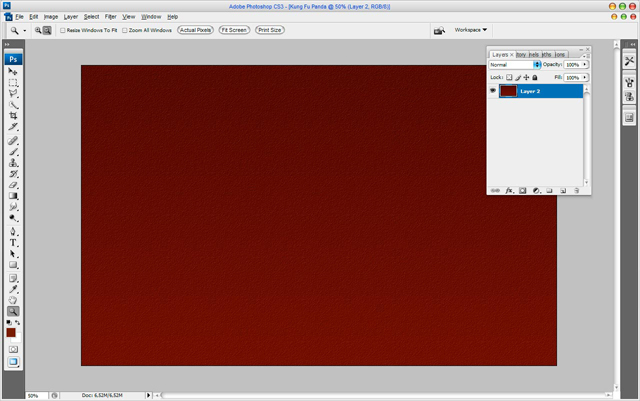Select the Slice tool
The height and width of the screenshot is (401, 640).
[x=13, y=127]
